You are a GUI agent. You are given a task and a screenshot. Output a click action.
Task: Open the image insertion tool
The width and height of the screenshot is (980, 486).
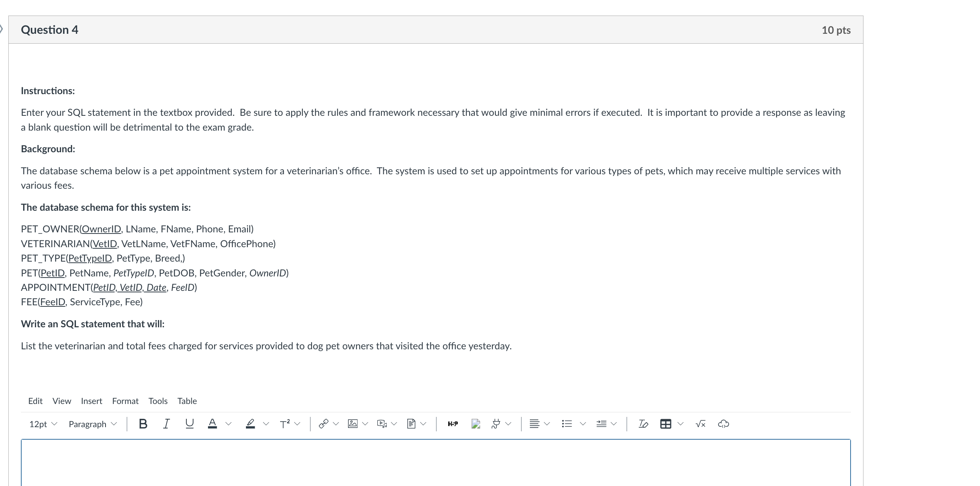click(x=353, y=423)
